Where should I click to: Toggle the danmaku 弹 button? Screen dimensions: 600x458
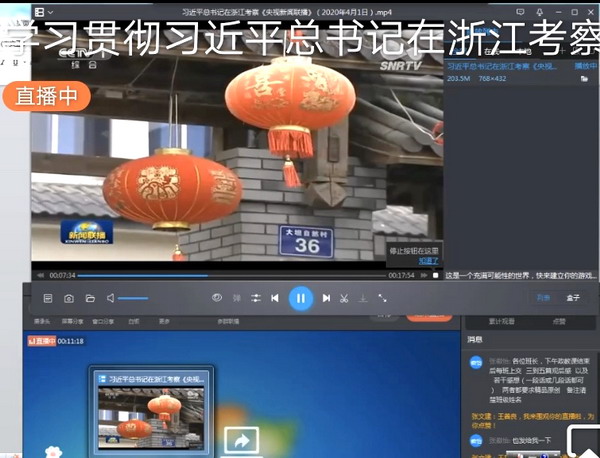237,298
